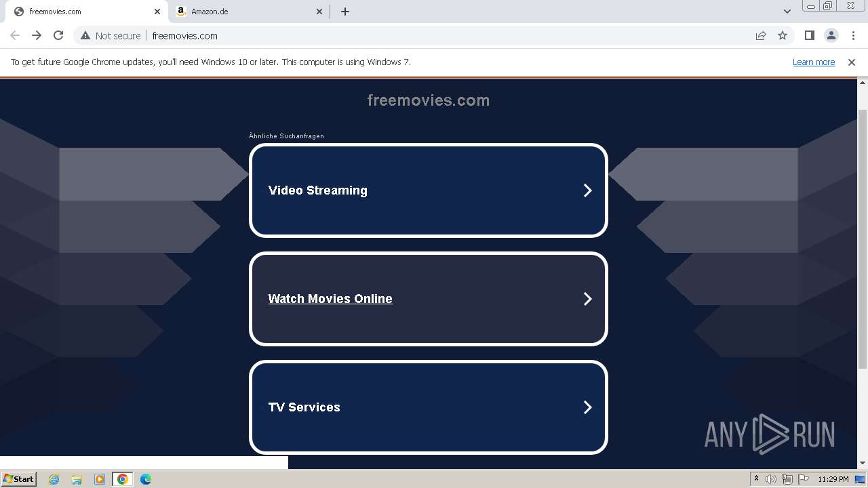Open Chrome three-dot menu
Screen dimensions: 868x488
pyautogui.click(x=853, y=36)
